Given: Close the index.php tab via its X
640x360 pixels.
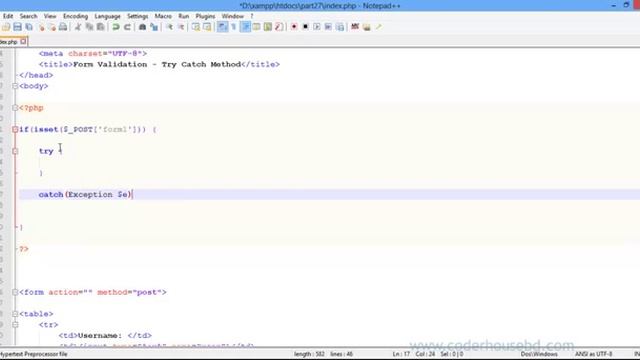Looking at the screenshot, I should pyautogui.click(x=23, y=41).
